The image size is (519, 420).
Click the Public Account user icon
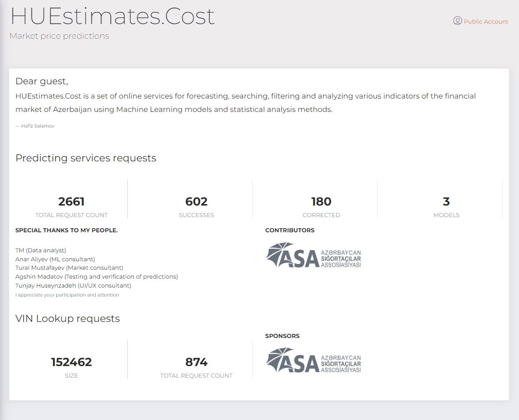(x=457, y=21)
